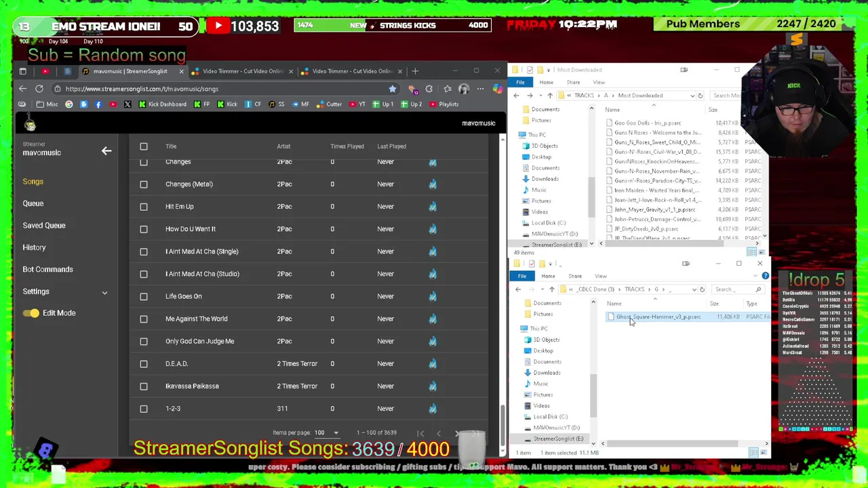Sort songs by the Artist column header

(x=283, y=146)
